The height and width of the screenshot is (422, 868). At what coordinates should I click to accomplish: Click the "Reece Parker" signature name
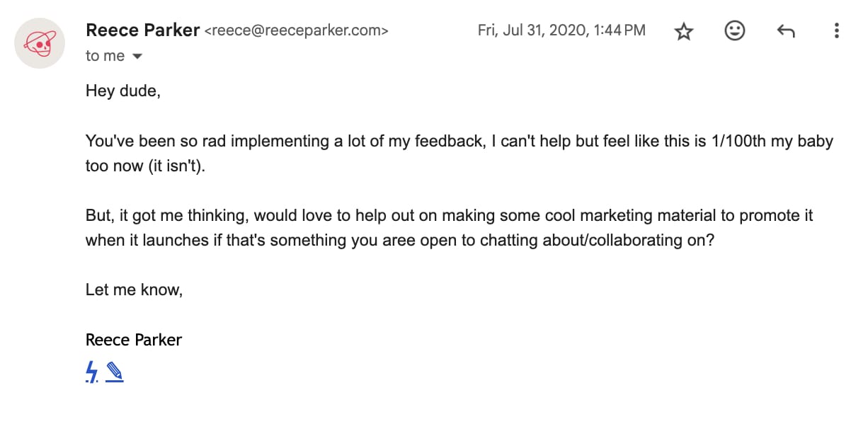point(134,340)
